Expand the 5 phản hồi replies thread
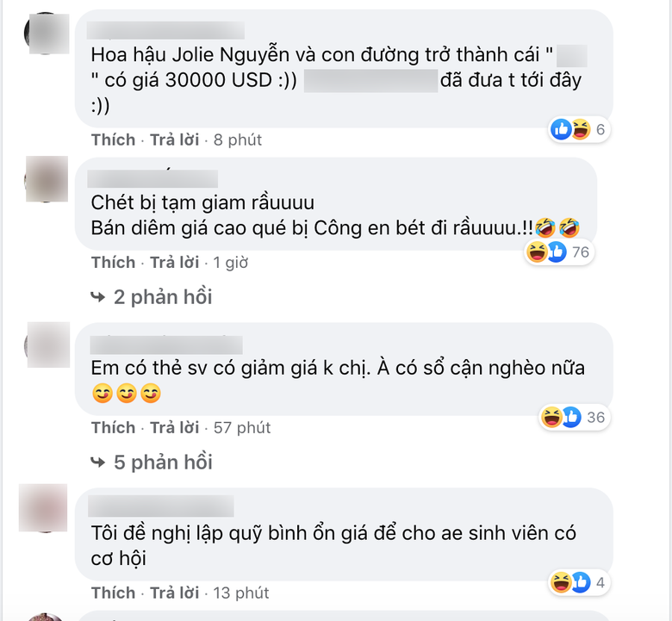672x621 pixels. 163,463
